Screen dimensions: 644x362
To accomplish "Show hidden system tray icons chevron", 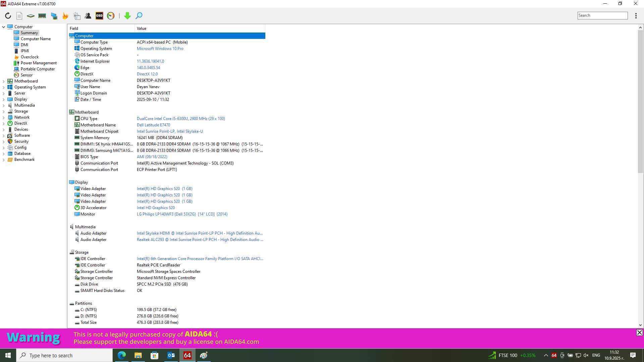I will (546, 355).
